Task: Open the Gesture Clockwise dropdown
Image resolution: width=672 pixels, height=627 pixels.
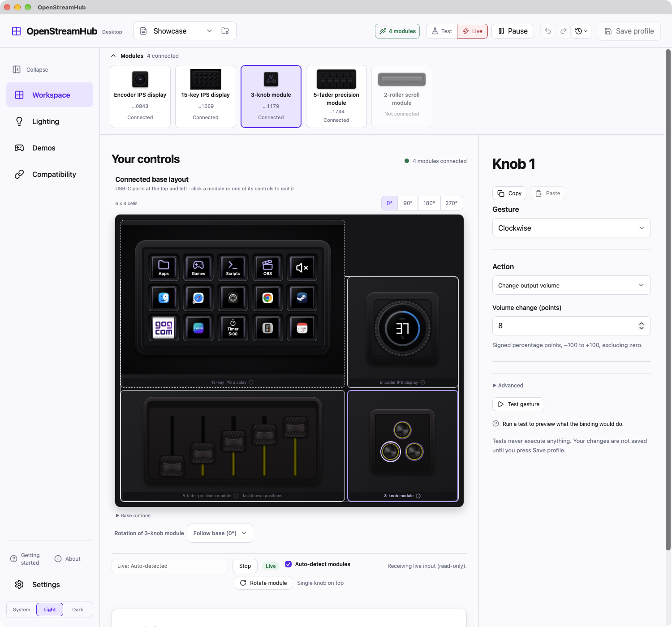Action: click(x=572, y=228)
